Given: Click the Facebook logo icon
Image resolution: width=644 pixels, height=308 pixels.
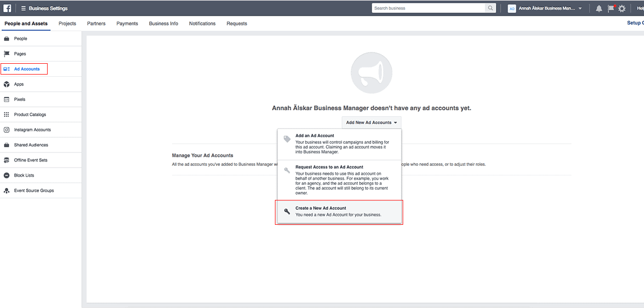Looking at the screenshot, I should pos(7,8).
